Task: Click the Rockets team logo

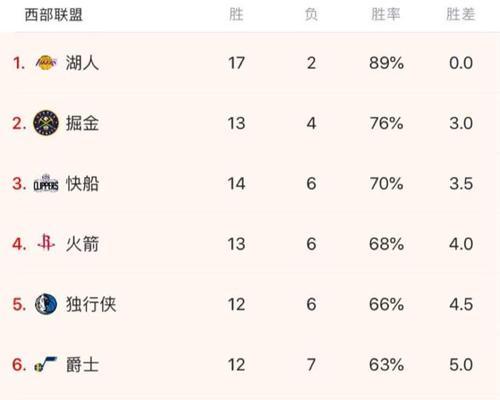Action: coord(46,242)
